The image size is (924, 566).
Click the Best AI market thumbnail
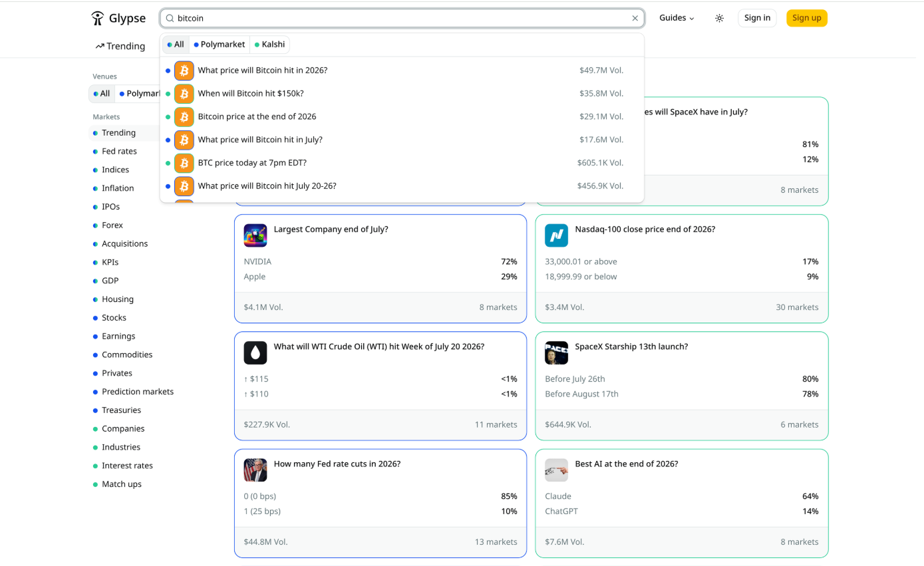tap(556, 470)
